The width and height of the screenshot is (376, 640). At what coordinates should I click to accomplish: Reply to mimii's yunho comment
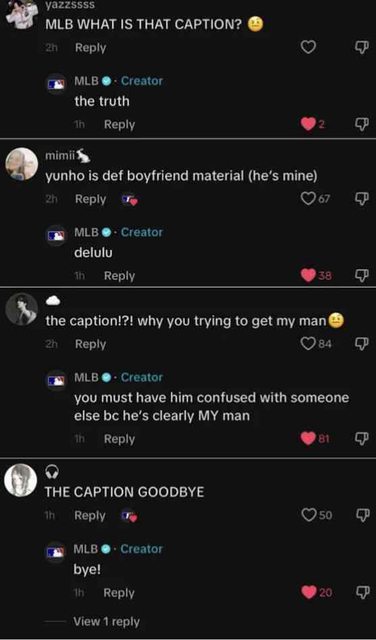click(x=90, y=199)
